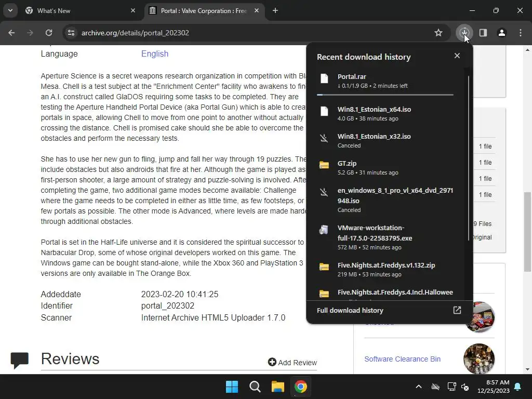
Task: Click the Software Clearance Bin thumbnail
Action: point(478,358)
